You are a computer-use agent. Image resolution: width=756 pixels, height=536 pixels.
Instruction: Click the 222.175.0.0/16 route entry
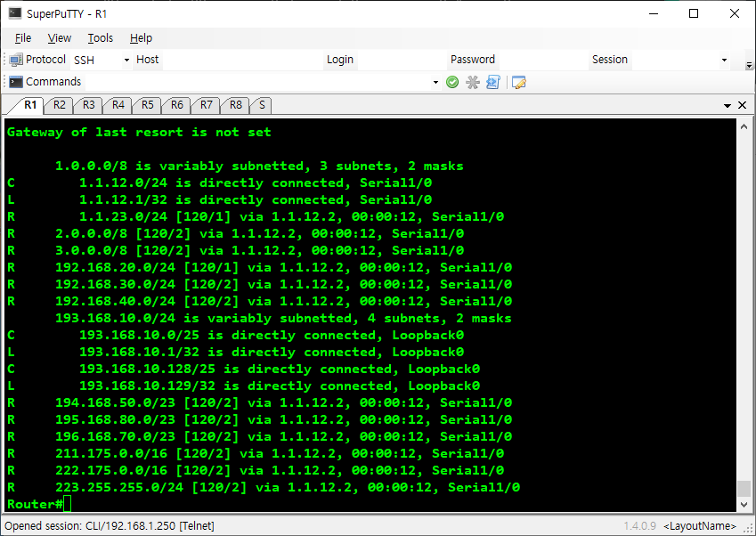pyautogui.click(x=256, y=470)
